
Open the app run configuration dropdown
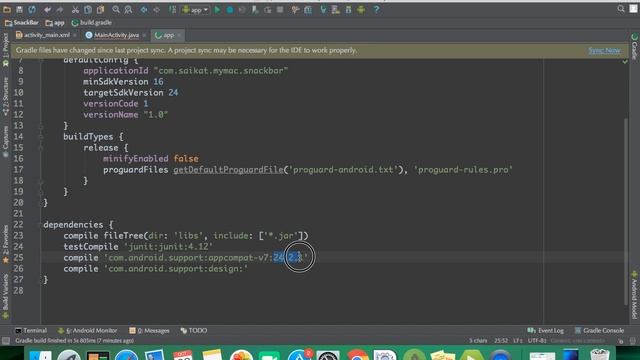(x=195, y=9)
